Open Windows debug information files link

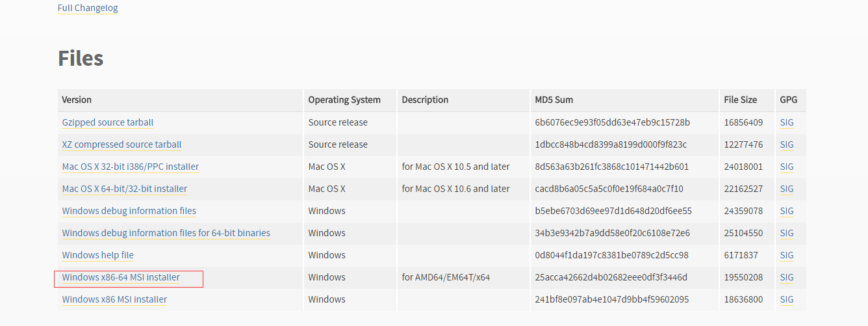click(129, 211)
